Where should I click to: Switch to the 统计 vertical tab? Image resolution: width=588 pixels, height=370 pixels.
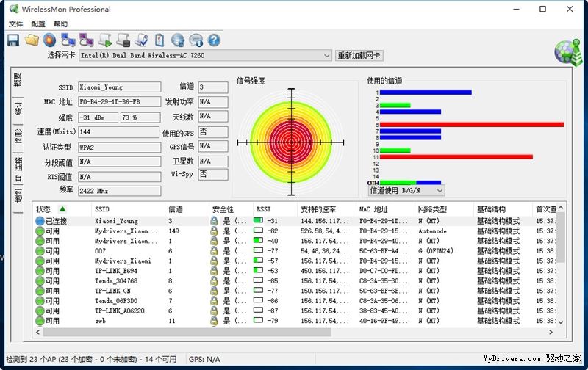(x=18, y=108)
